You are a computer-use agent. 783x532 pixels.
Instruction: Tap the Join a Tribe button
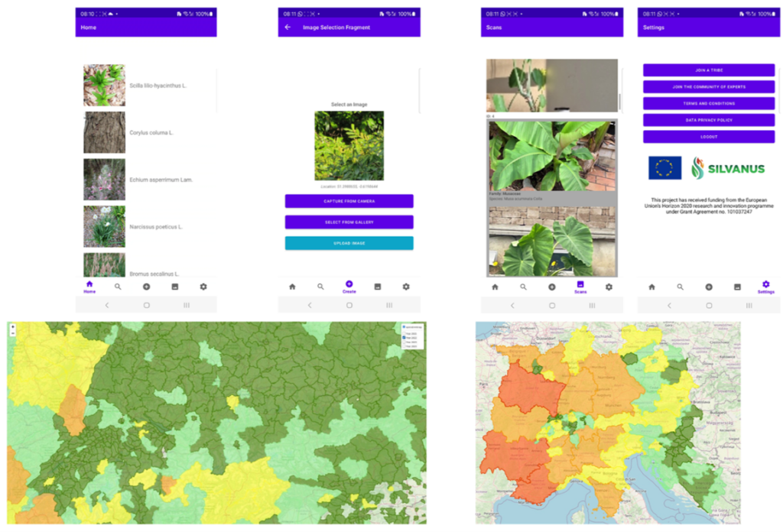tap(709, 70)
